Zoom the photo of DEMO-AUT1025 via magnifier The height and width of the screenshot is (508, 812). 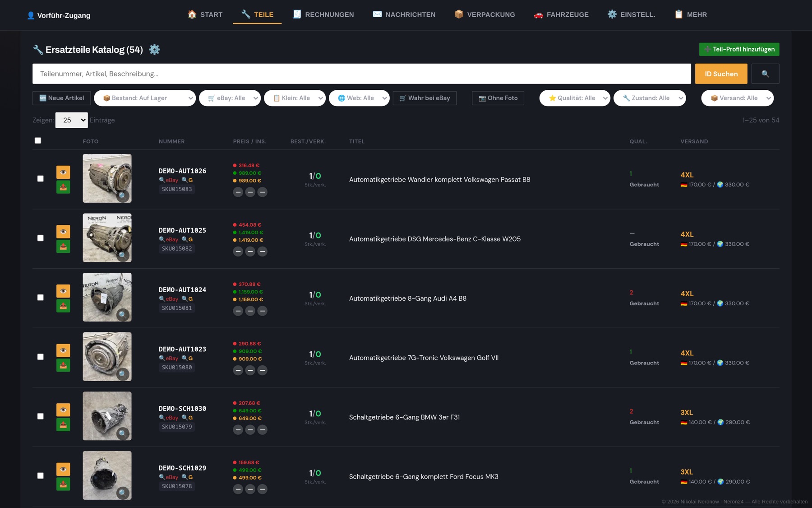122,255
